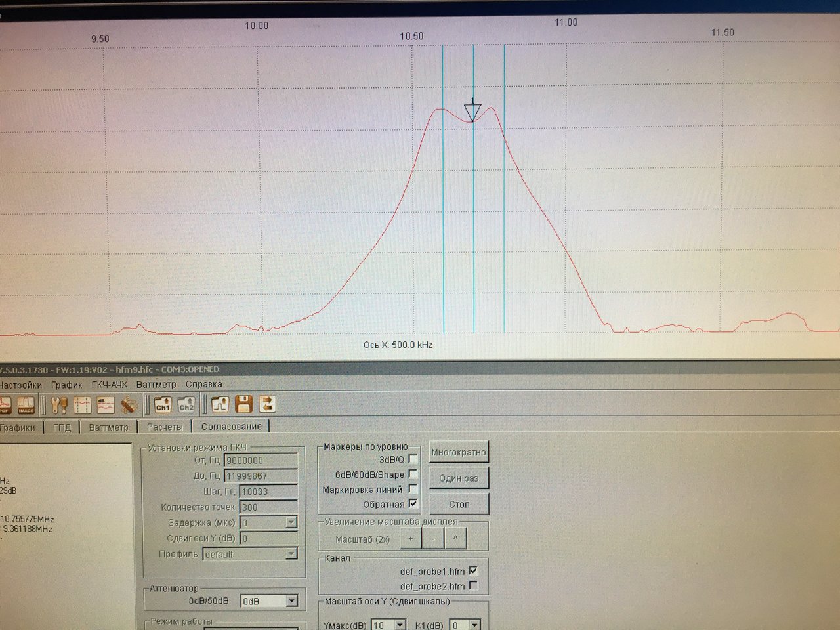The width and height of the screenshot is (840, 630).
Task: Load channel Ch1 file icon
Action: [163, 405]
